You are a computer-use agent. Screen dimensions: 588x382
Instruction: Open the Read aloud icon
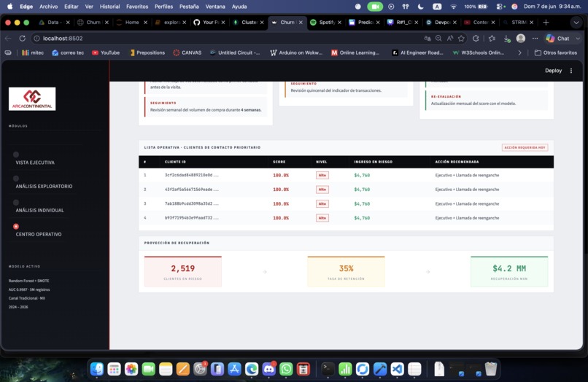[449, 38]
